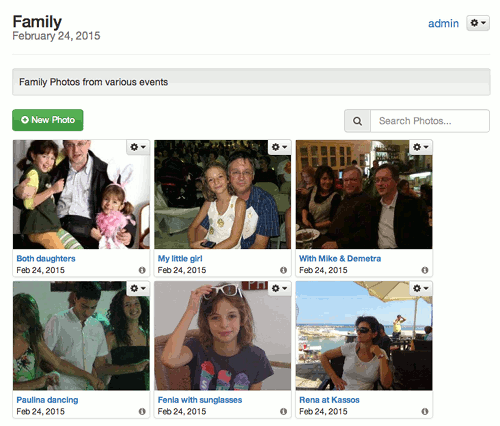Open the Fenia with sunglasses title link
The width and height of the screenshot is (500, 426).
point(200,400)
